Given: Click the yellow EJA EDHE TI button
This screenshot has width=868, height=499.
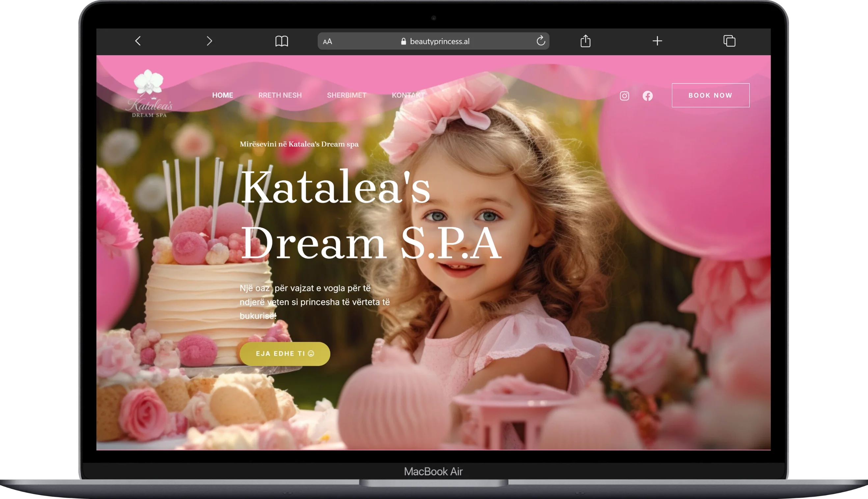Looking at the screenshot, I should click(285, 354).
